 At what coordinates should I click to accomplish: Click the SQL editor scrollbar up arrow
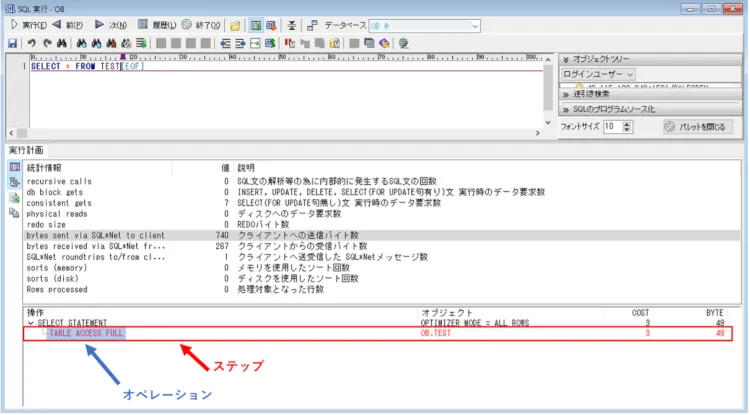(548, 59)
